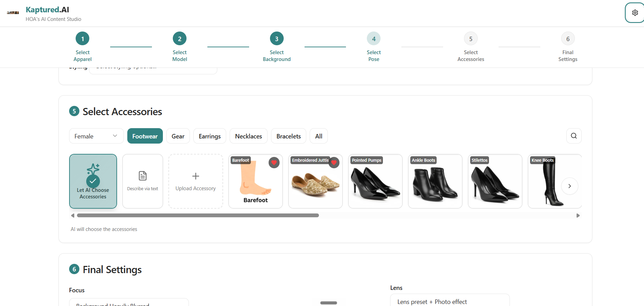Go to step 6 Final Settings
This screenshot has width=644, height=306.
pyautogui.click(x=568, y=47)
